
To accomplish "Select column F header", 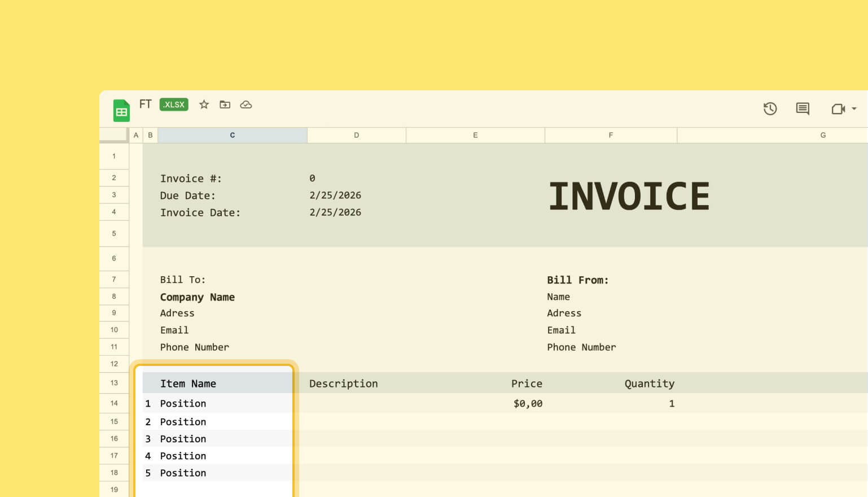I will [611, 135].
